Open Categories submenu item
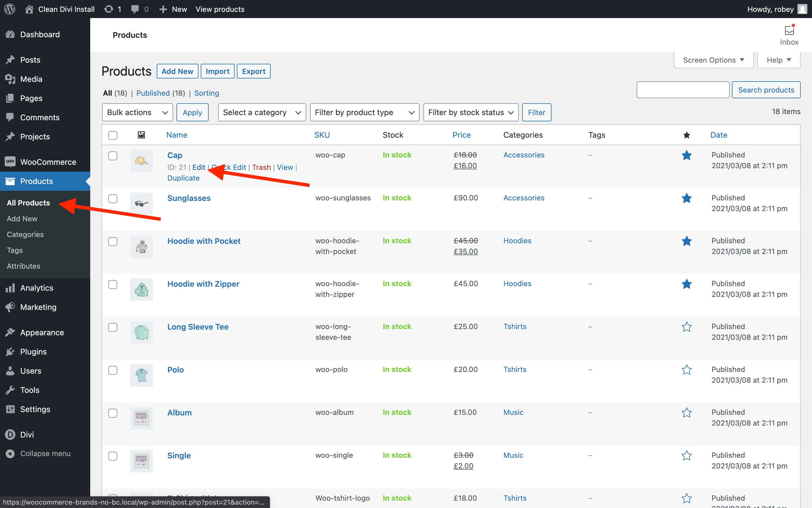The height and width of the screenshot is (508, 812). click(25, 234)
